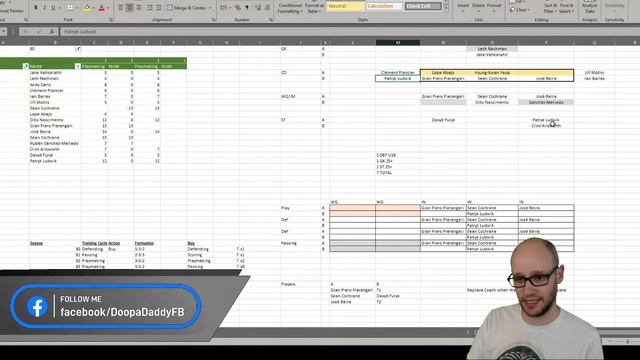Apply the red font color

click(x=102, y=8)
